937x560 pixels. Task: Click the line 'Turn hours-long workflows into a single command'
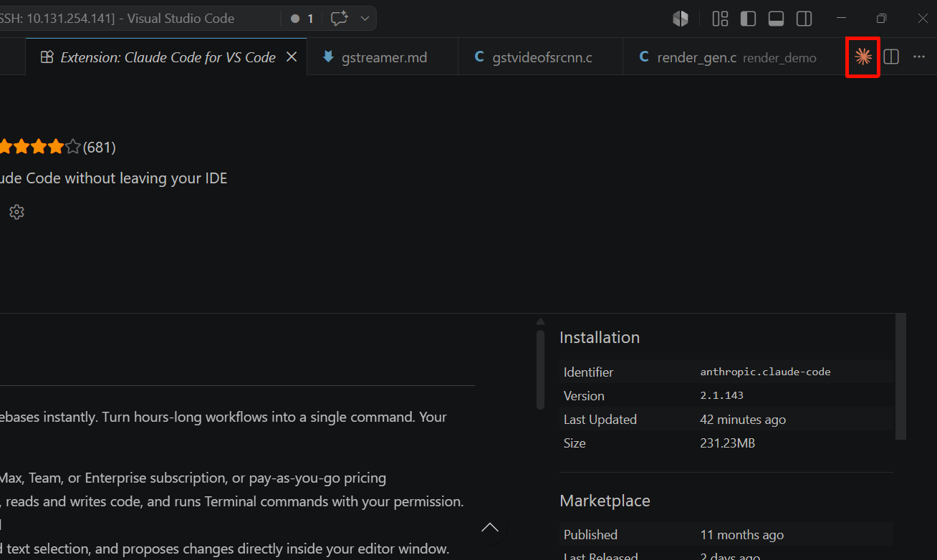(x=224, y=417)
